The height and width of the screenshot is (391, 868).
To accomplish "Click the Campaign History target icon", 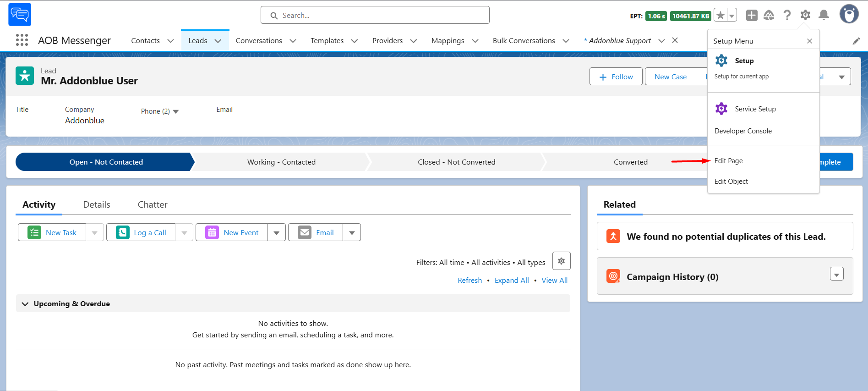I will pos(613,276).
